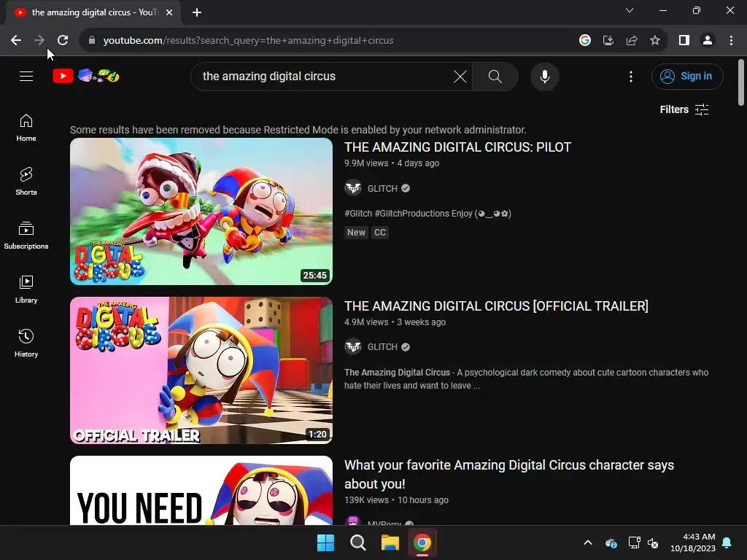This screenshot has height=560, width=747.
Task: Close the amazing digital circus tab
Action: click(x=169, y=12)
